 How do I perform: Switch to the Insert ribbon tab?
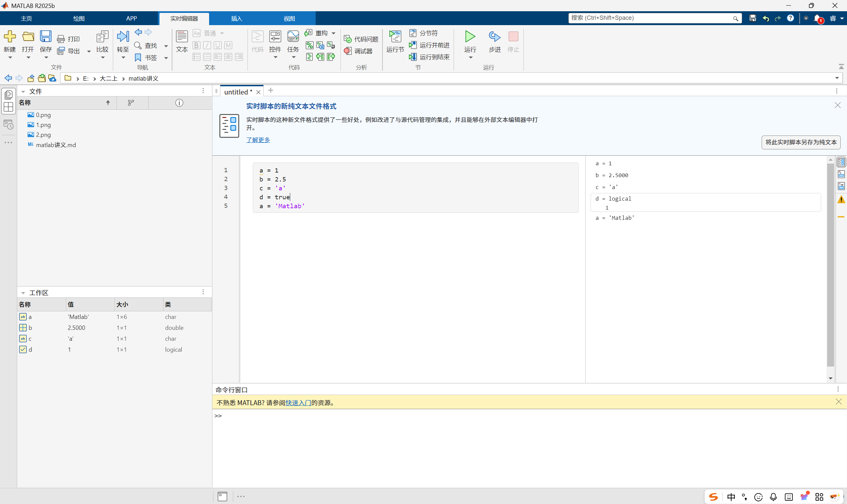click(236, 18)
